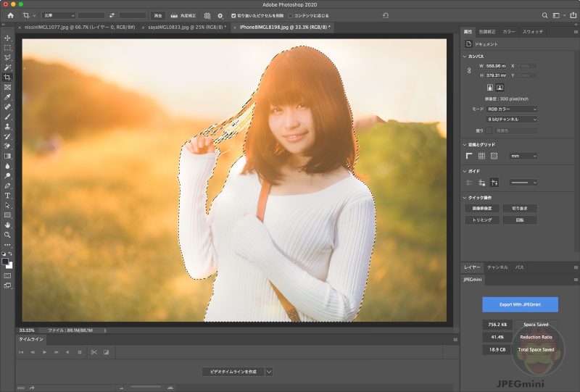Open the Adjustments panel tab

click(486, 32)
